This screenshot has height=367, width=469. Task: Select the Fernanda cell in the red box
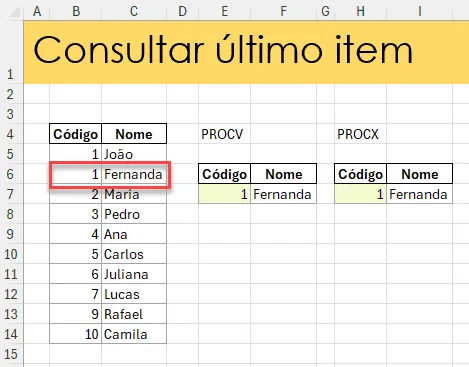tap(134, 174)
